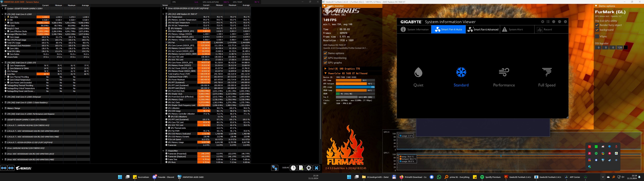Click muted volume icon in system tray
The image size is (644, 181).
623,177
